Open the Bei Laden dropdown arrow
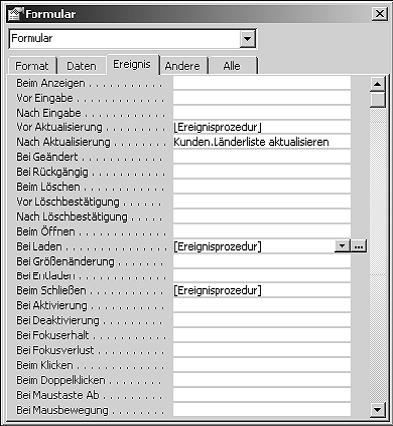 tap(342, 246)
